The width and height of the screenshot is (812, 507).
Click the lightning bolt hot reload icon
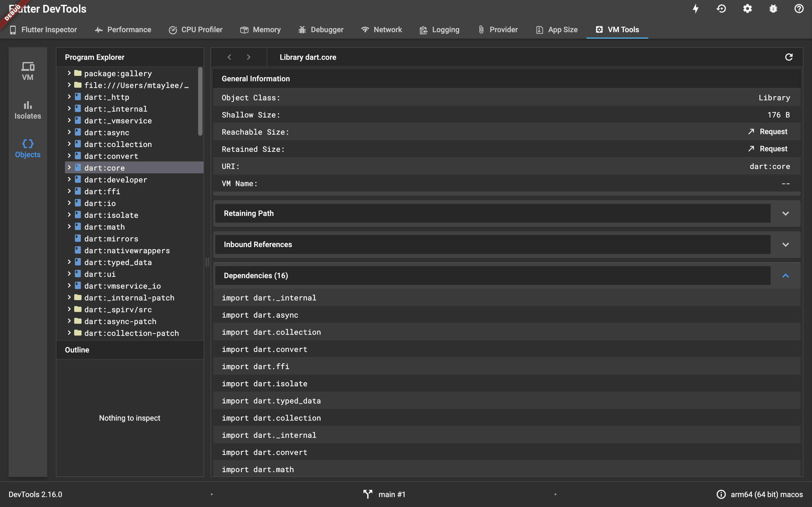695,9
